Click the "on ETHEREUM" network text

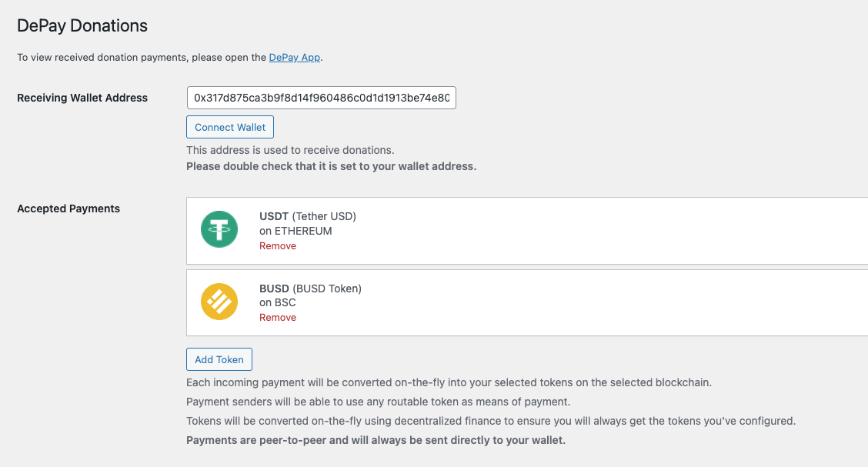296,231
